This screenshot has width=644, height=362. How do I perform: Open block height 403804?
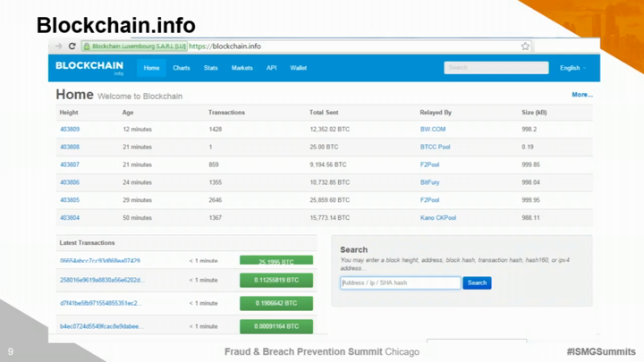(70, 217)
